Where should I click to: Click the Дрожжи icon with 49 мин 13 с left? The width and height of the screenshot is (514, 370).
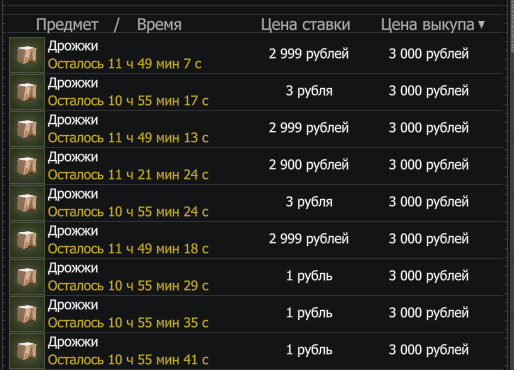point(27,129)
